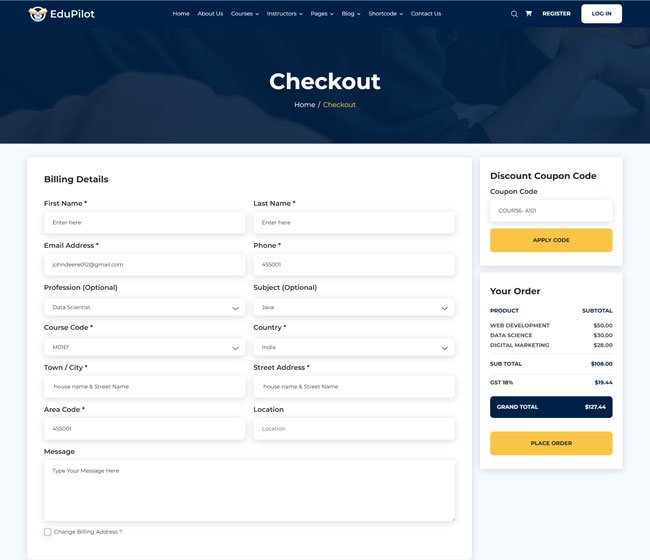Go to Home in navigation bar
The image size is (650, 560).
[181, 14]
